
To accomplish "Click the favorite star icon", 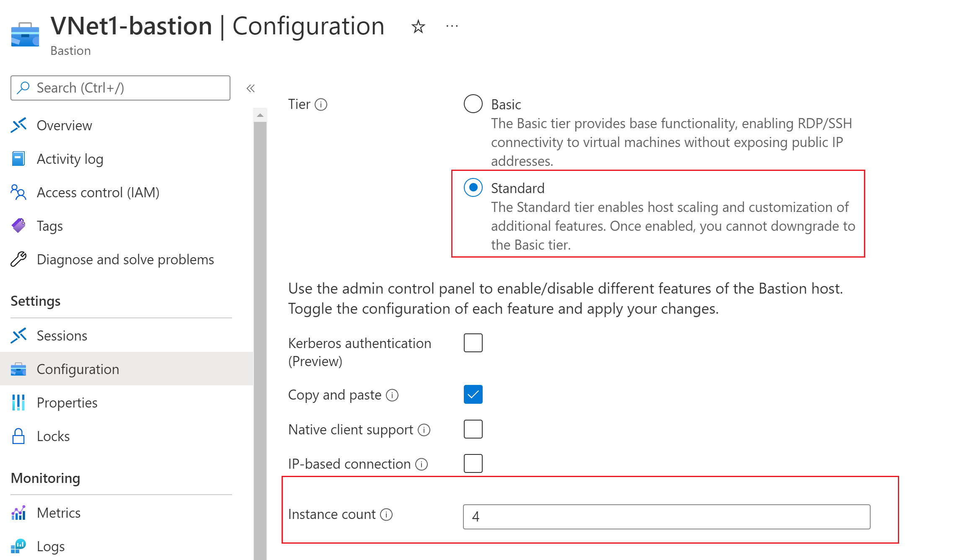I will [x=418, y=27].
